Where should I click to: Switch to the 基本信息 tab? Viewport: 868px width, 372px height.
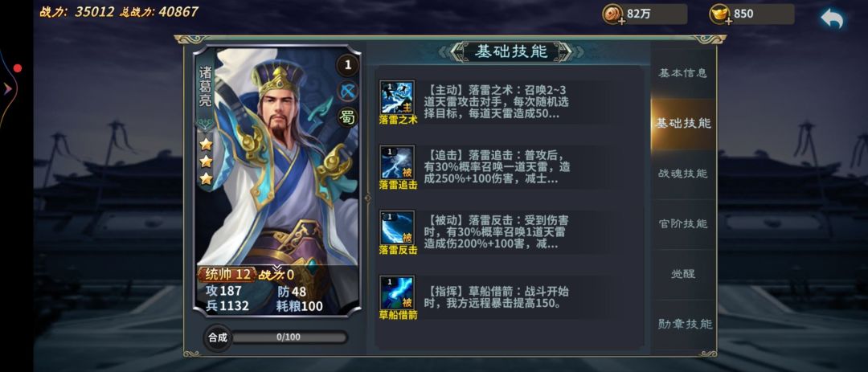[682, 73]
